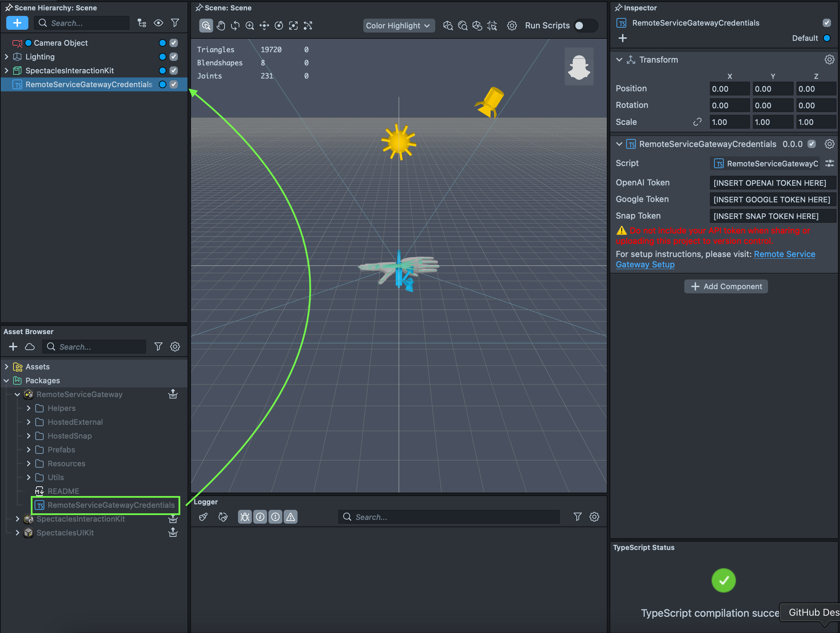Select the pan hand tool in Scene toolbar

click(221, 26)
